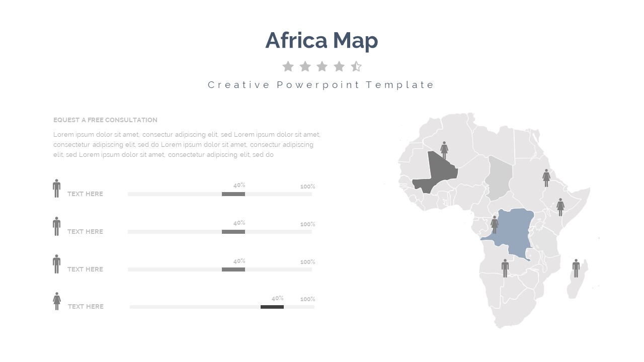
Task: Click the half-filled fifth rating star
Action: pyautogui.click(x=356, y=66)
